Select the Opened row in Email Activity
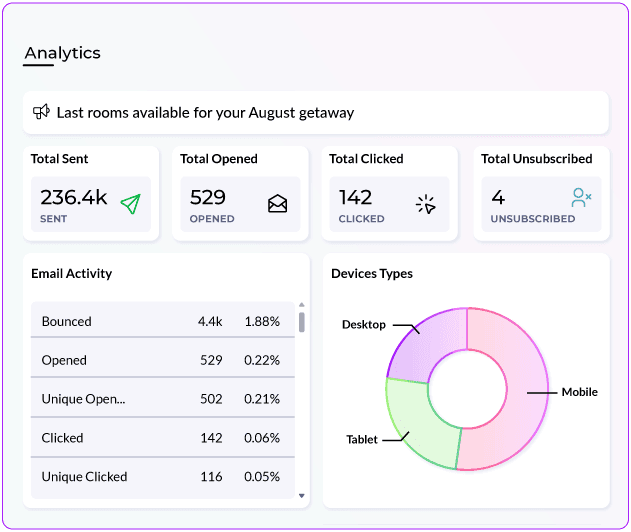631x532 pixels. pyautogui.click(x=163, y=358)
